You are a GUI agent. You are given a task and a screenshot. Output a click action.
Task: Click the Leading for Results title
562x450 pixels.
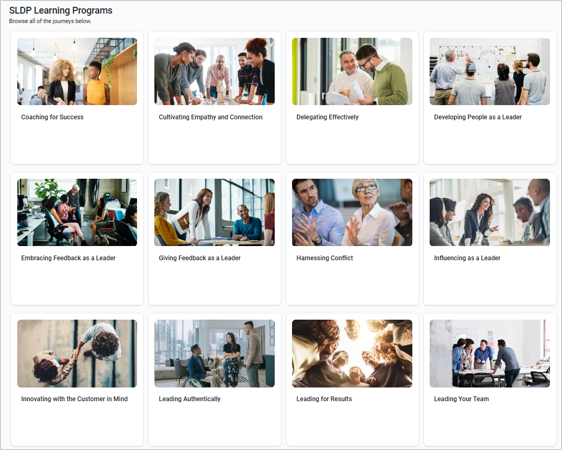(x=324, y=399)
